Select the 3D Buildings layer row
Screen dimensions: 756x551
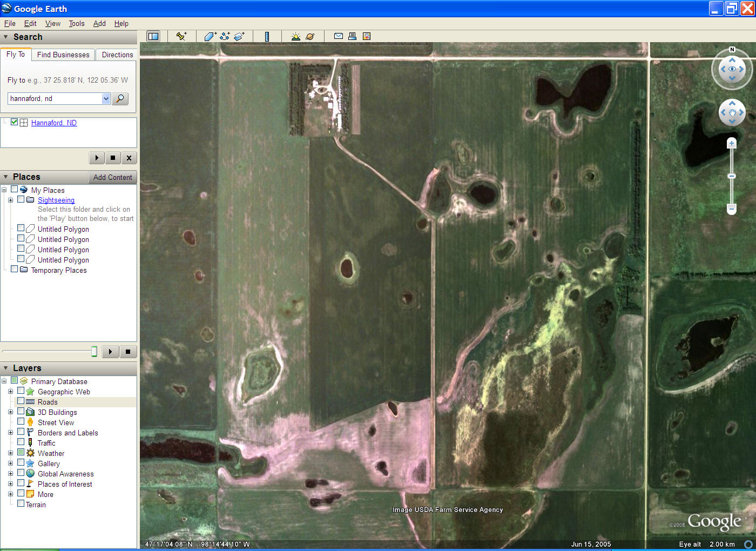pos(57,412)
